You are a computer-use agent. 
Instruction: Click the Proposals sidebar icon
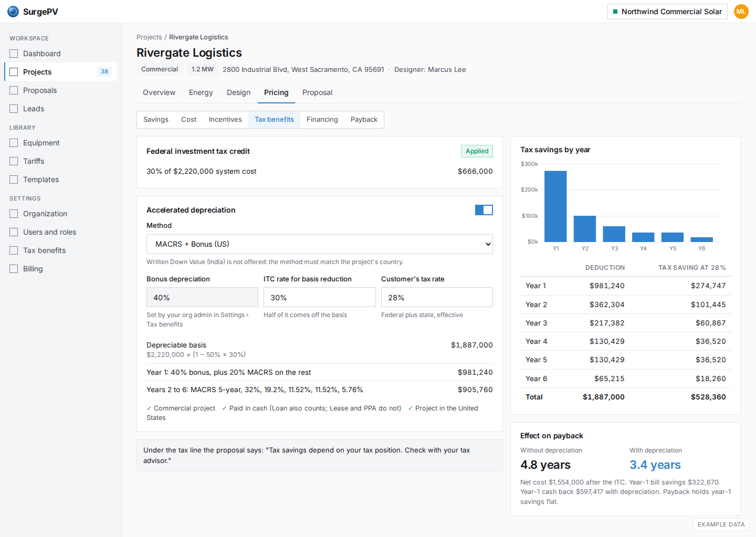(14, 90)
